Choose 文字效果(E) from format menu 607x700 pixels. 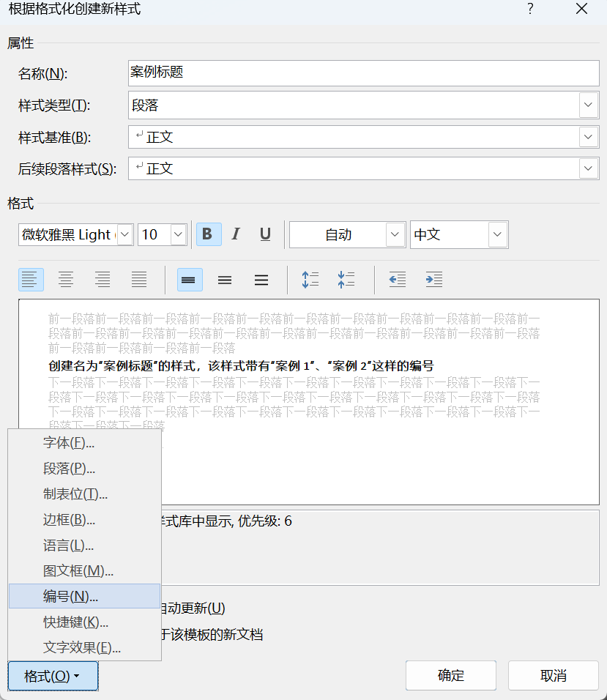[x=85, y=647]
